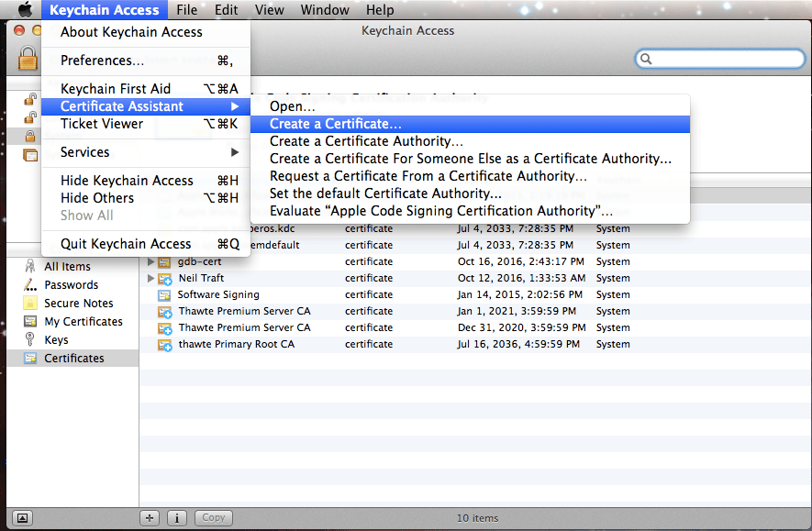The width and height of the screenshot is (812, 531).
Task: Open the Window menu
Action: coord(325,10)
